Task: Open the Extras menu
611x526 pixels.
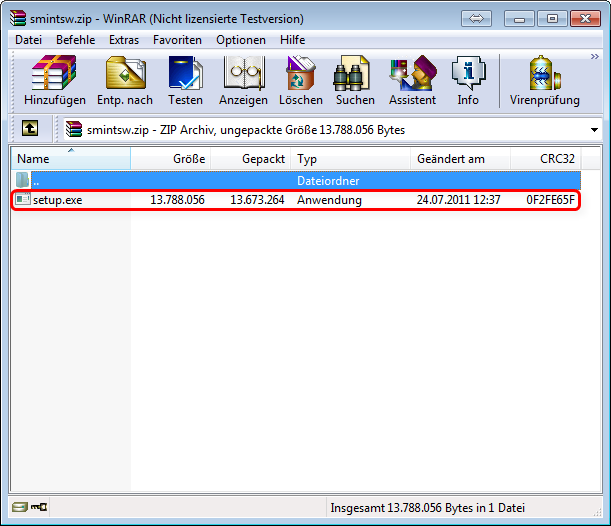Action: click(124, 40)
